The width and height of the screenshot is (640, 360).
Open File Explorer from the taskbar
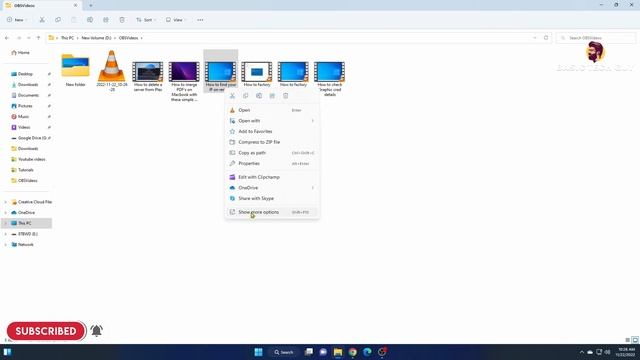[338, 352]
